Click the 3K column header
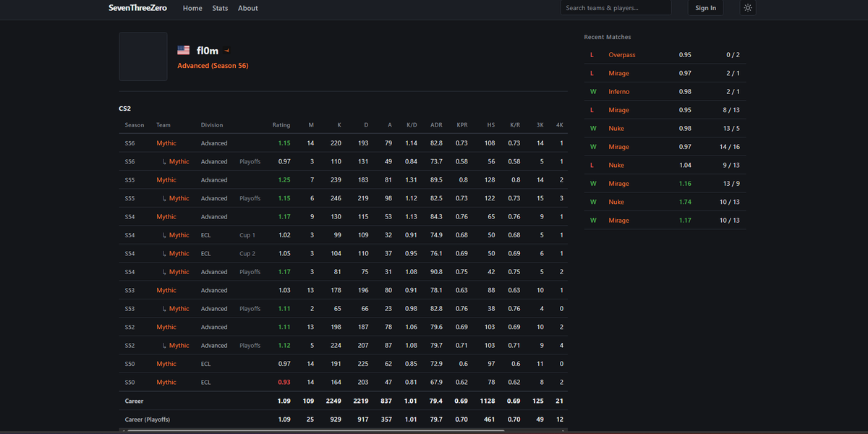Image resolution: width=868 pixels, height=434 pixels. coord(540,125)
